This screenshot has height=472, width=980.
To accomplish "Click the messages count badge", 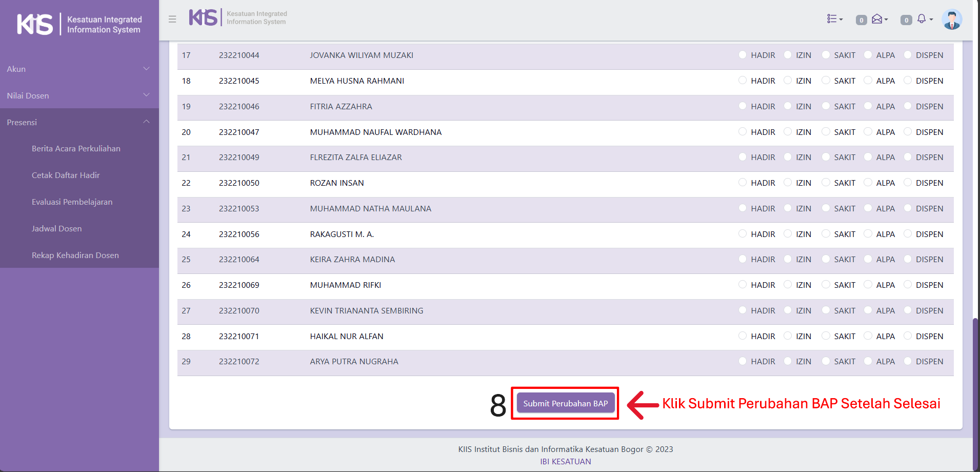I will click(x=861, y=20).
